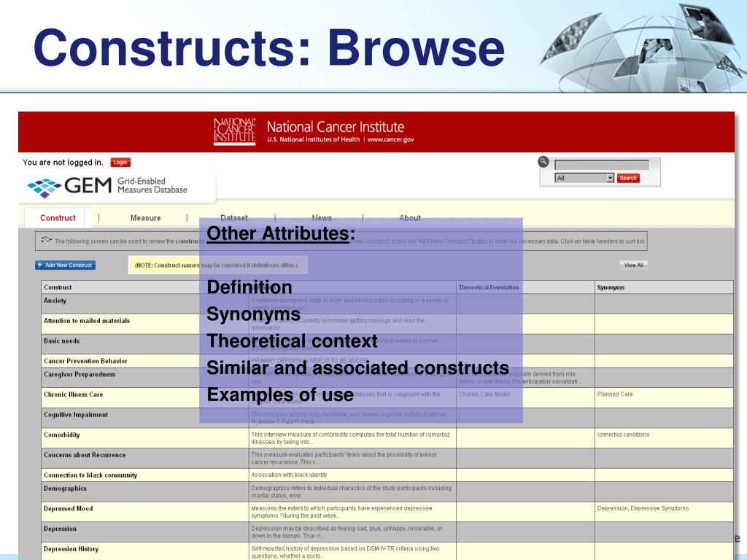Viewport: 747px width, 560px height.
Task: Click the www.cancer.gov link in header
Action: pos(391,139)
